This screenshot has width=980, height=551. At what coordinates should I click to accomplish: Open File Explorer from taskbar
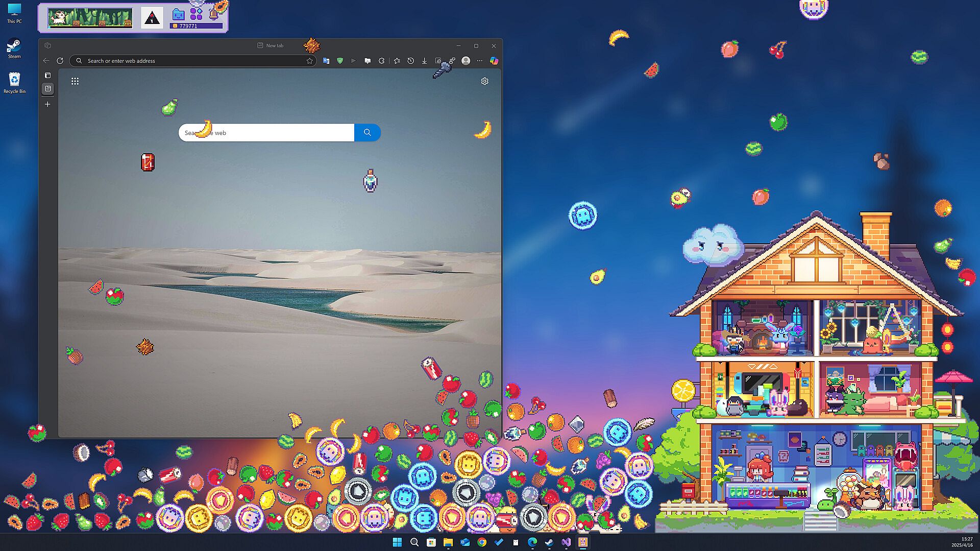click(x=448, y=542)
